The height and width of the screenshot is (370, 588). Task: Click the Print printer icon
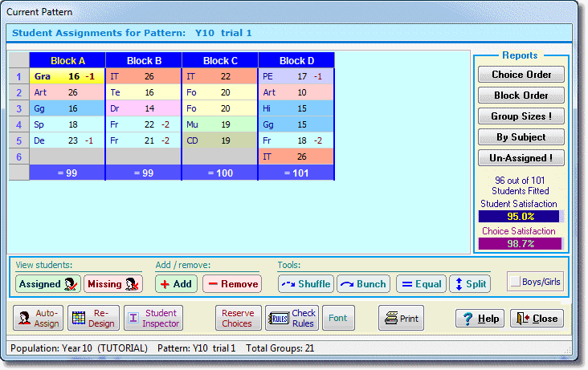(x=390, y=318)
